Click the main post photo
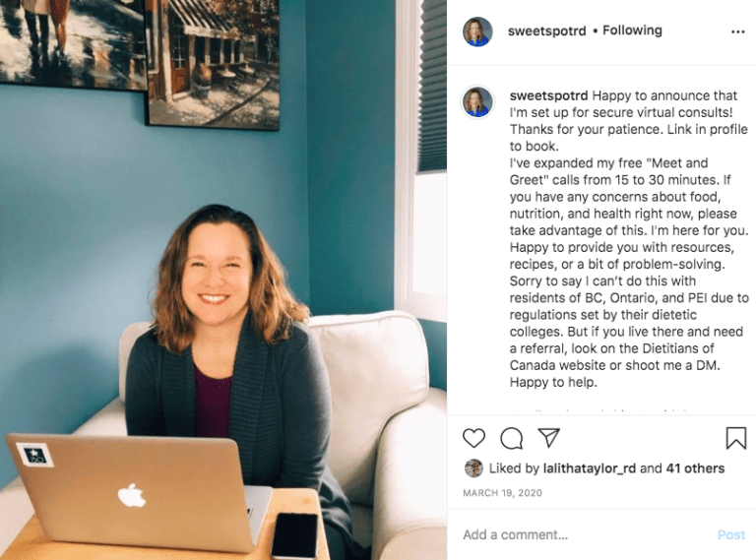Viewport: 756px width, 560px height. click(x=223, y=280)
